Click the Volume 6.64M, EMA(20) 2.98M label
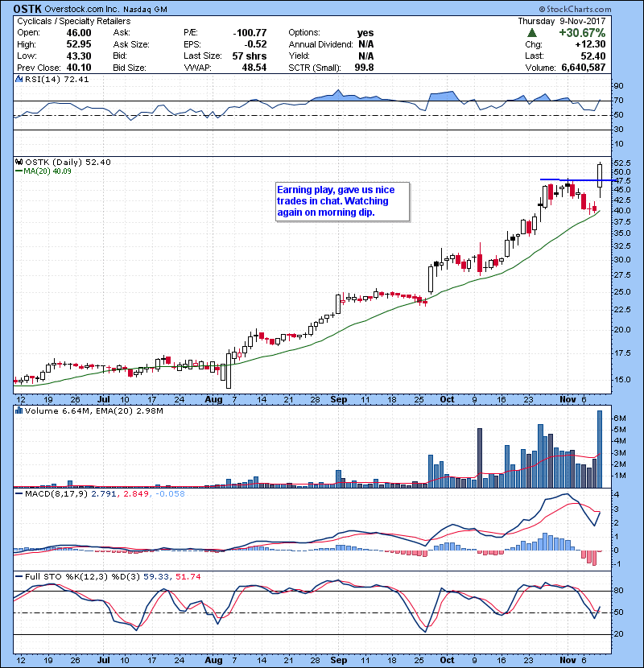The image size is (644, 668). (x=93, y=410)
